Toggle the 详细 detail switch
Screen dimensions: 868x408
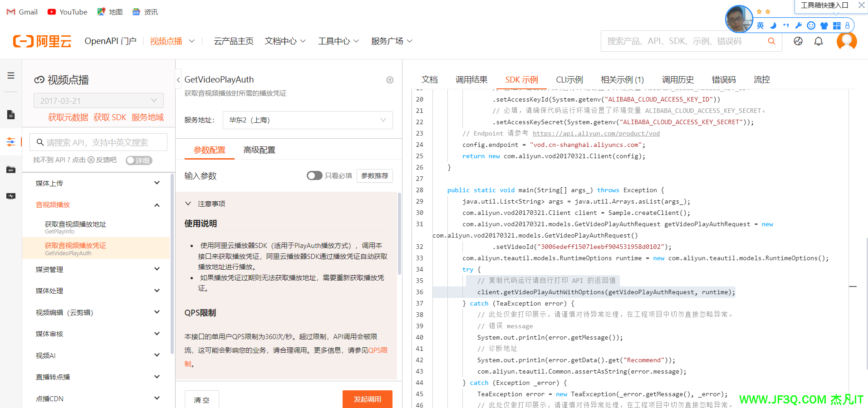[138, 160]
